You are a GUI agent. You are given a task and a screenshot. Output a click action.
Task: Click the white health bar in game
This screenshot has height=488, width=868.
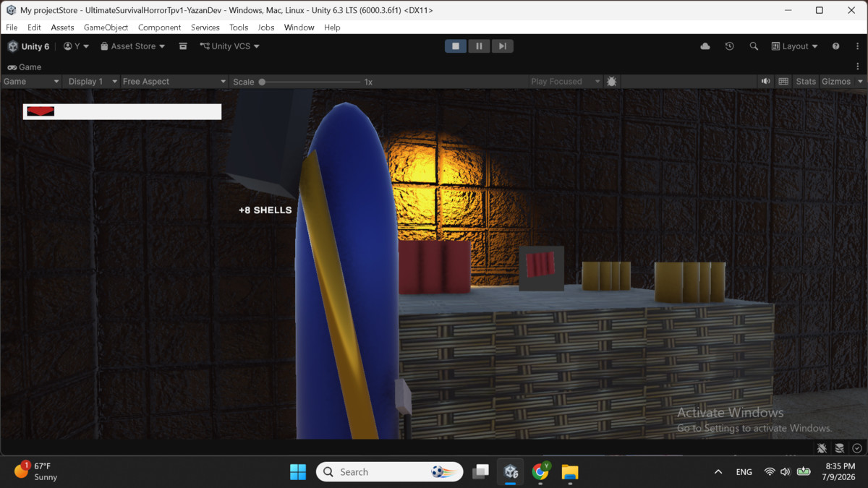point(122,111)
